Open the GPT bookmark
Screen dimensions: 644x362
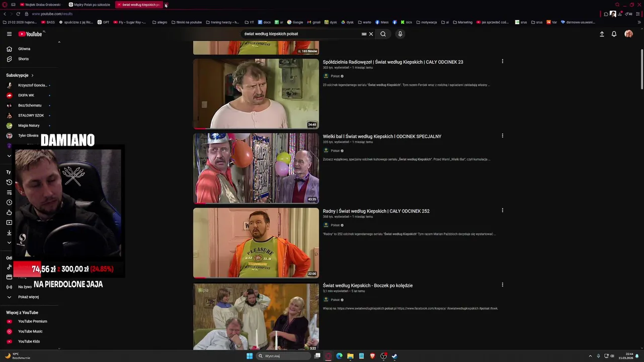(x=103, y=22)
